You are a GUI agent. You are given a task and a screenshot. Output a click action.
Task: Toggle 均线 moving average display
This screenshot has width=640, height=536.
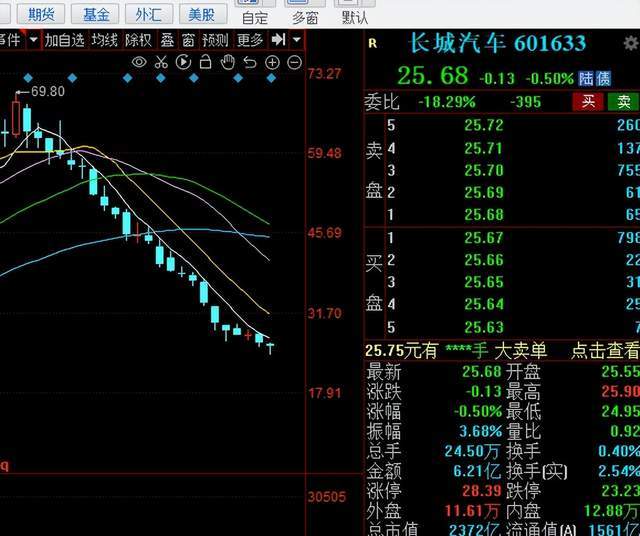(104, 40)
